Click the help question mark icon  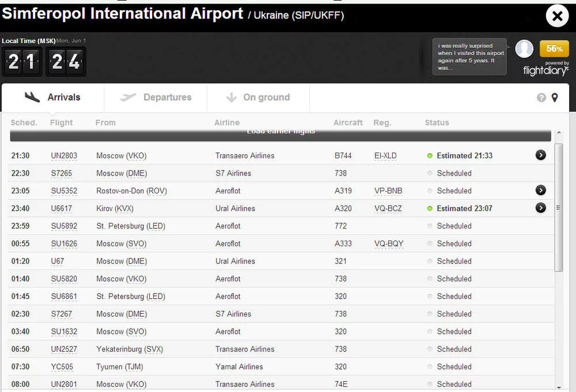pyautogui.click(x=541, y=98)
